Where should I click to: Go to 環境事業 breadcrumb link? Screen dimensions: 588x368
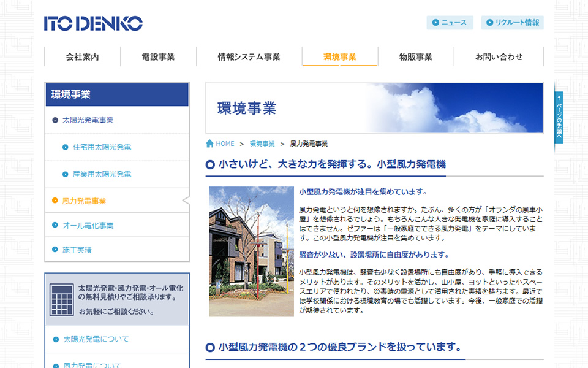tap(262, 144)
